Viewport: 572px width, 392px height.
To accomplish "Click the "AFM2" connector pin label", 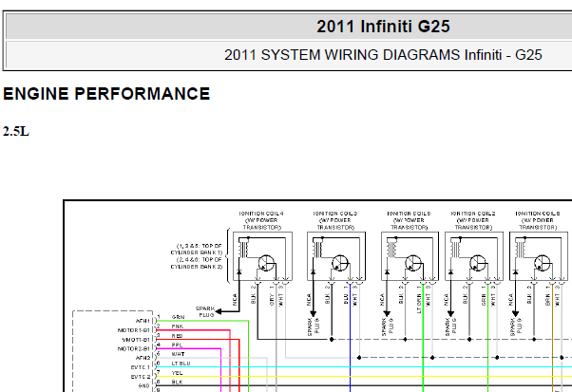I will coord(143,358).
